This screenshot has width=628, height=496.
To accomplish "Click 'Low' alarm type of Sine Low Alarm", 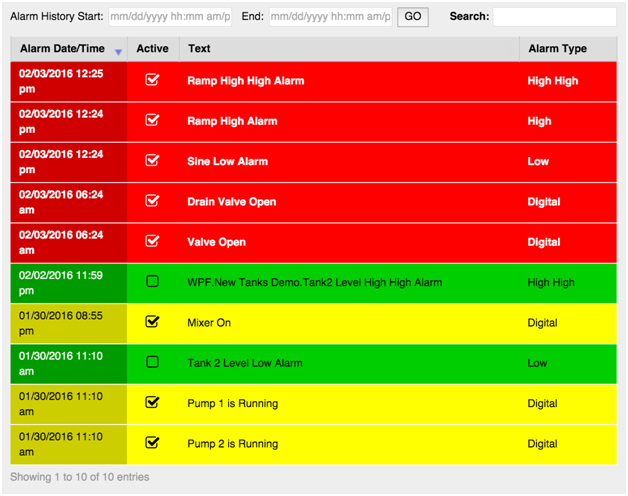I will click(538, 161).
